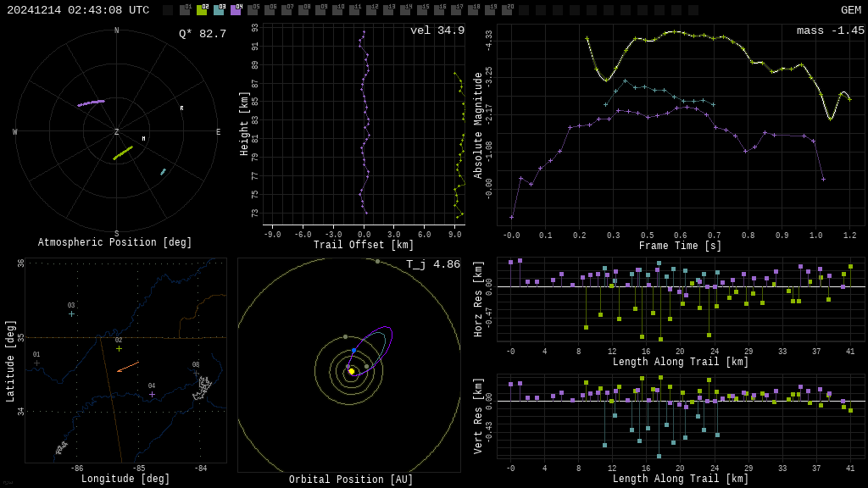Toggle the green station 02 box in top bar
The height and width of the screenshot is (488, 868).
(x=202, y=10)
